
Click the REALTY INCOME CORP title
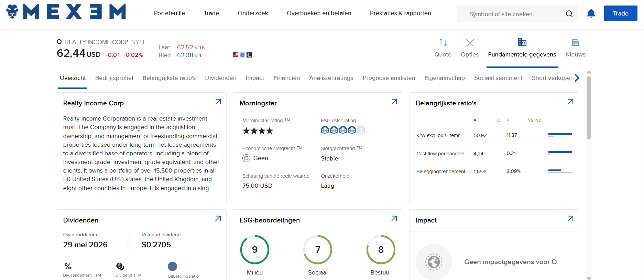pyautogui.click(x=97, y=42)
